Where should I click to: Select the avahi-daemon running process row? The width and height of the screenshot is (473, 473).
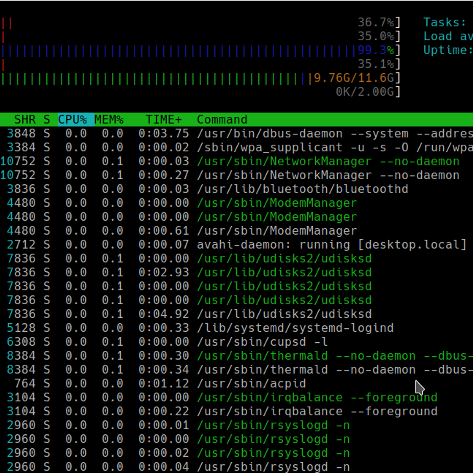click(236, 245)
